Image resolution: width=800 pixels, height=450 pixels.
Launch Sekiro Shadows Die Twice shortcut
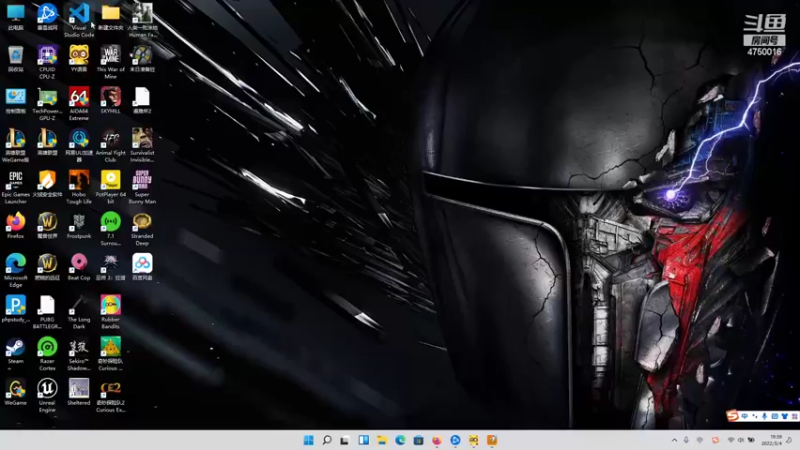79,354
